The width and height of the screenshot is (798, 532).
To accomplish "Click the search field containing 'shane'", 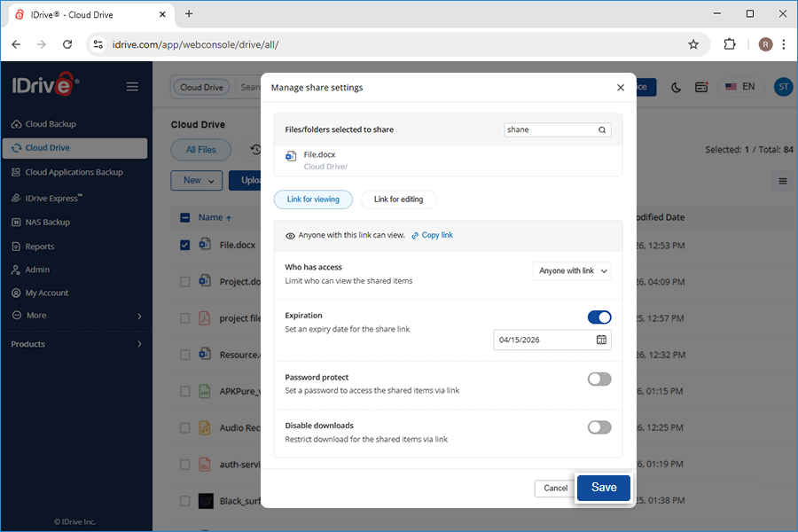I will 558,129.
